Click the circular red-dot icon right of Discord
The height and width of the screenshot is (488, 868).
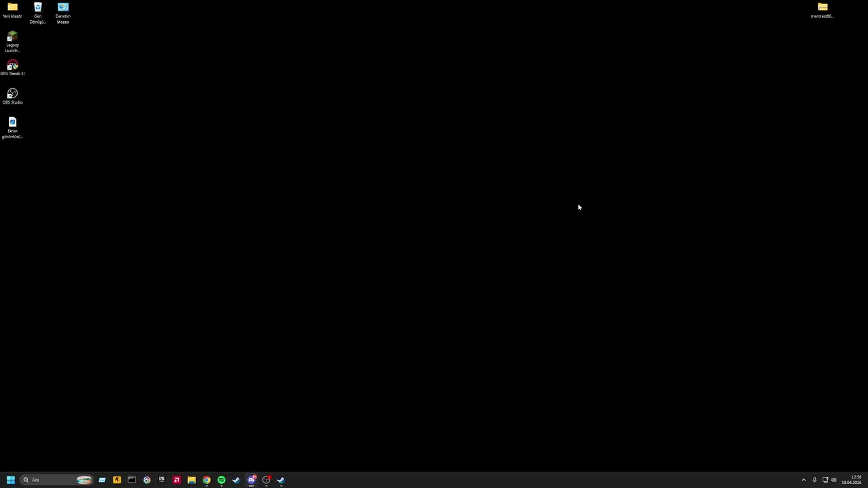point(266,480)
